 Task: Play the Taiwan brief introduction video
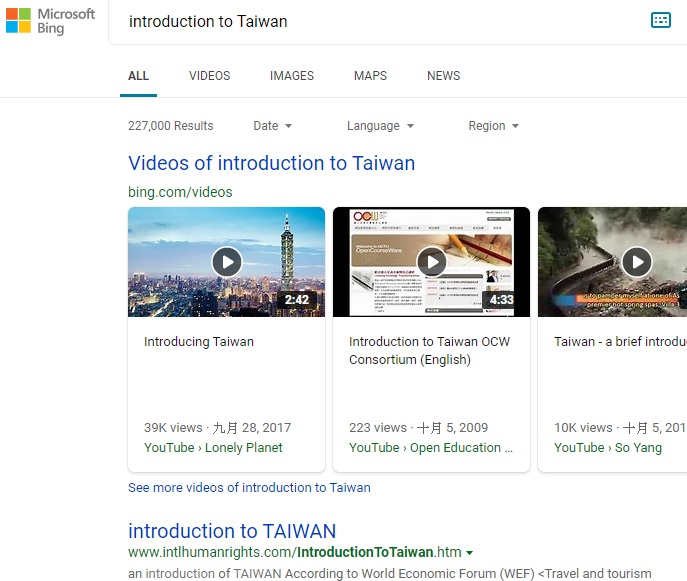(x=636, y=262)
